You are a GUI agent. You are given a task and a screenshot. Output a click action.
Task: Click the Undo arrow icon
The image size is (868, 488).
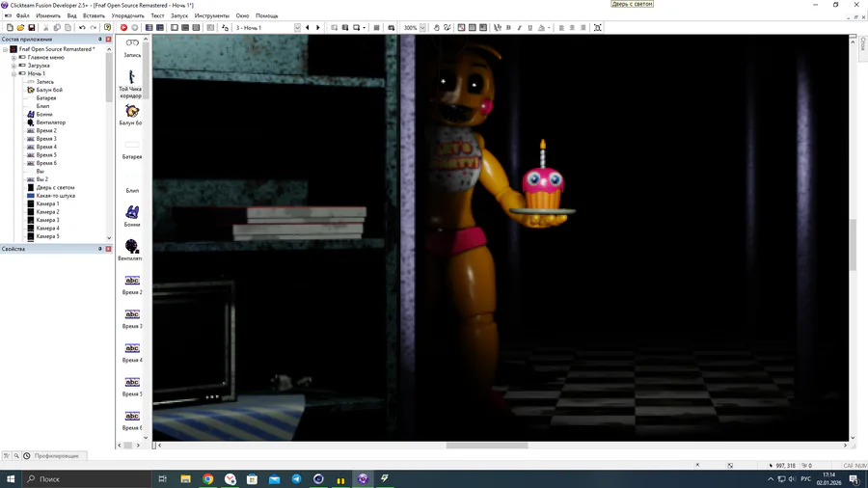pyautogui.click(x=82, y=28)
